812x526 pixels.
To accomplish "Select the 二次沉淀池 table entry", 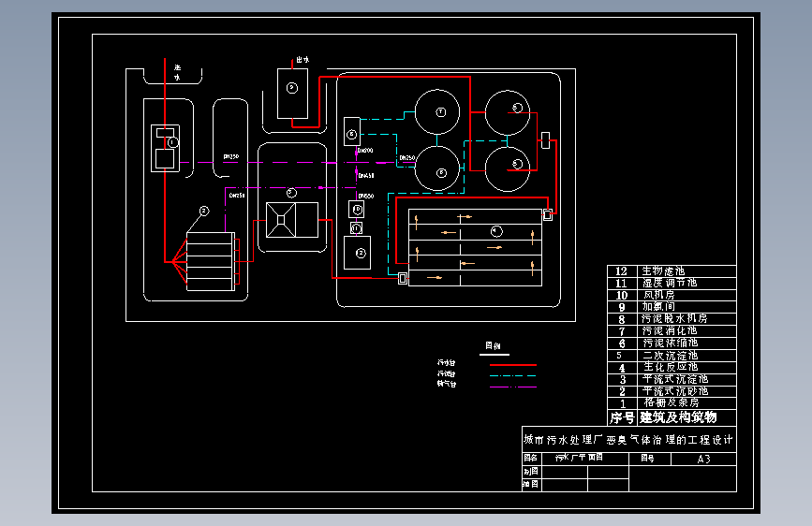I will (670, 355).
